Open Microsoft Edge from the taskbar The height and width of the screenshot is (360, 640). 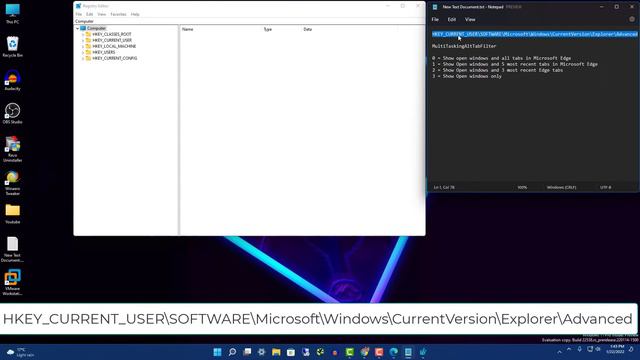(x=393, y=352)
